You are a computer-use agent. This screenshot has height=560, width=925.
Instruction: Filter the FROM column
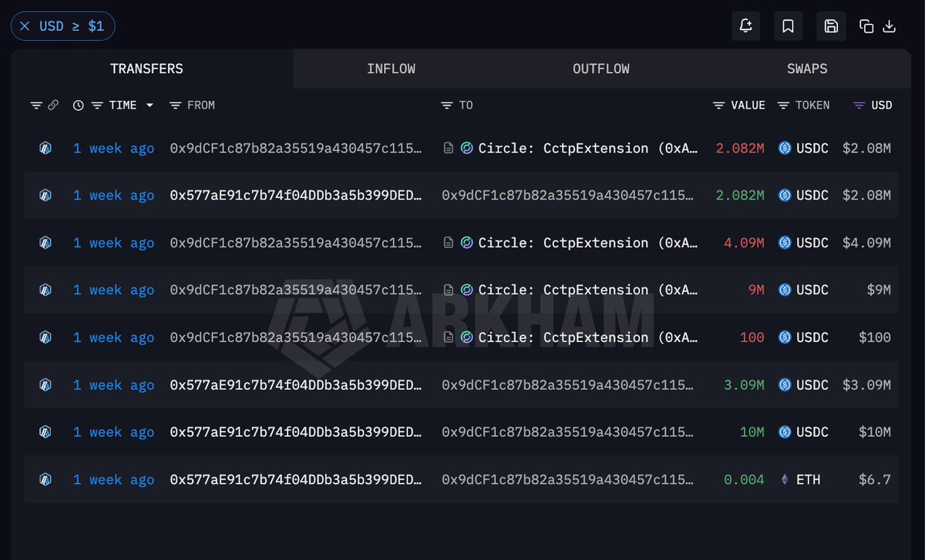coord(176,106)
